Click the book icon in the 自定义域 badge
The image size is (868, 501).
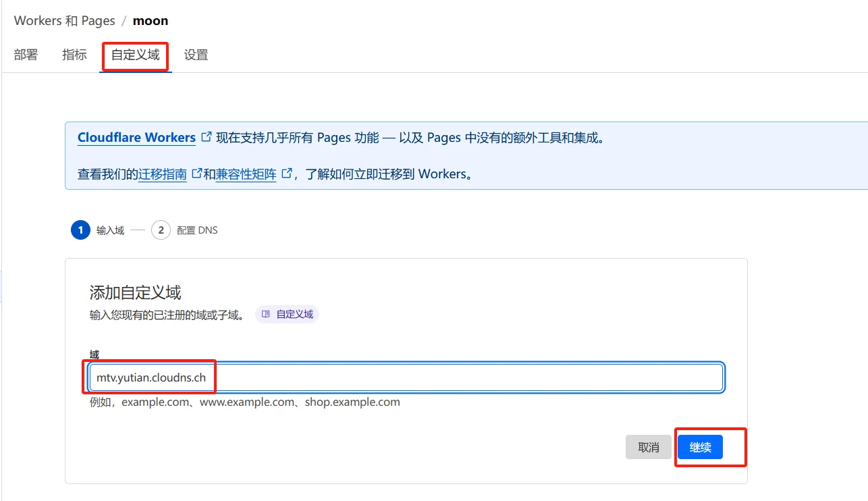(x=266, y=314)
